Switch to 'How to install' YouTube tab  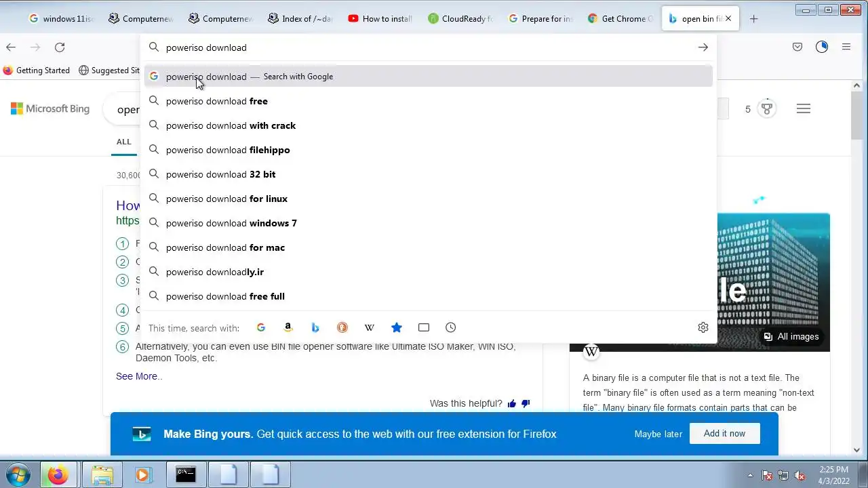[x=381, y=19]
